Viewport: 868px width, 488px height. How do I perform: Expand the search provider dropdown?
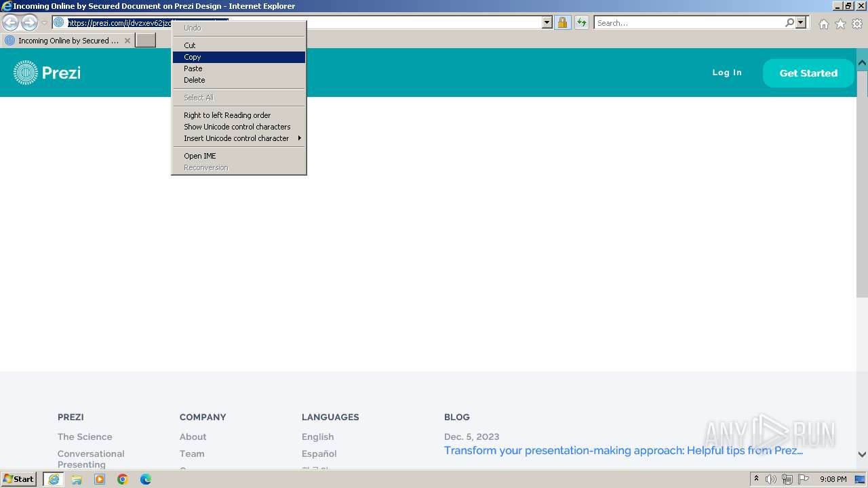(801, 23)
